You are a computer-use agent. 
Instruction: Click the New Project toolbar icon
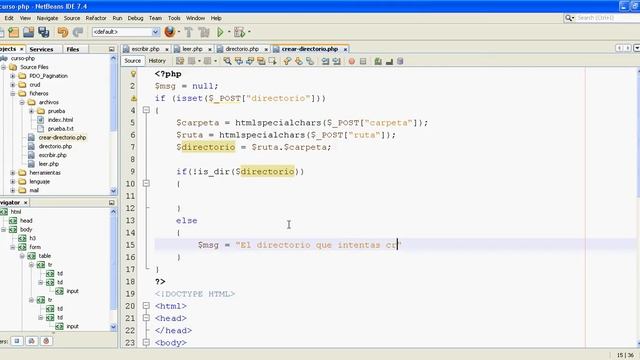click(x=13, y=32)
